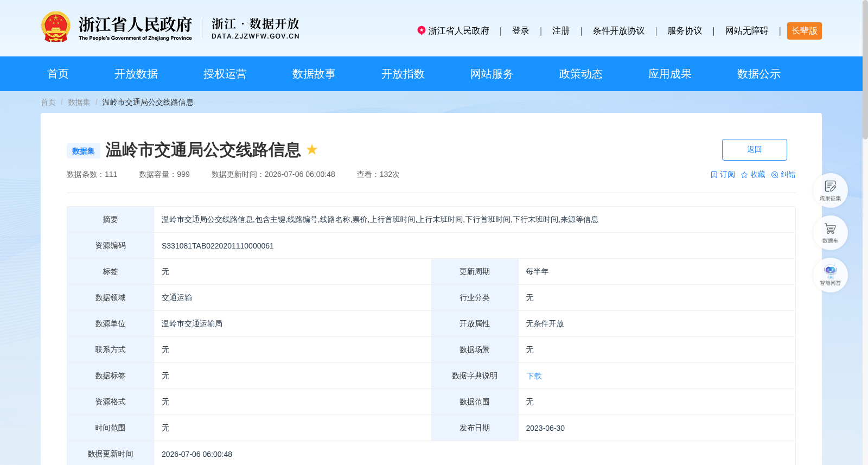The height and width of the screenshot is (465, 868).
Task: Click the 首页 breadcrumb link
Action: (48, 102)
